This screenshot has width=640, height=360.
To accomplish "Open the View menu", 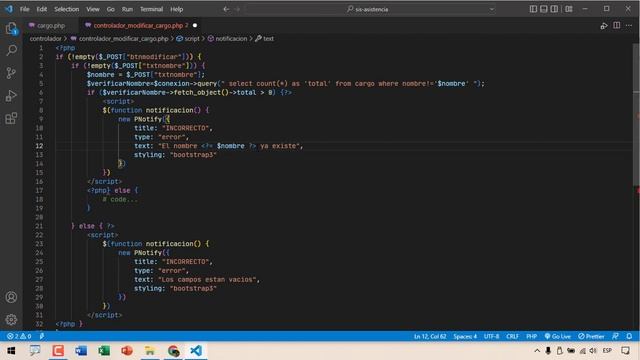I will pyautogui.click(x=93, y=9).
